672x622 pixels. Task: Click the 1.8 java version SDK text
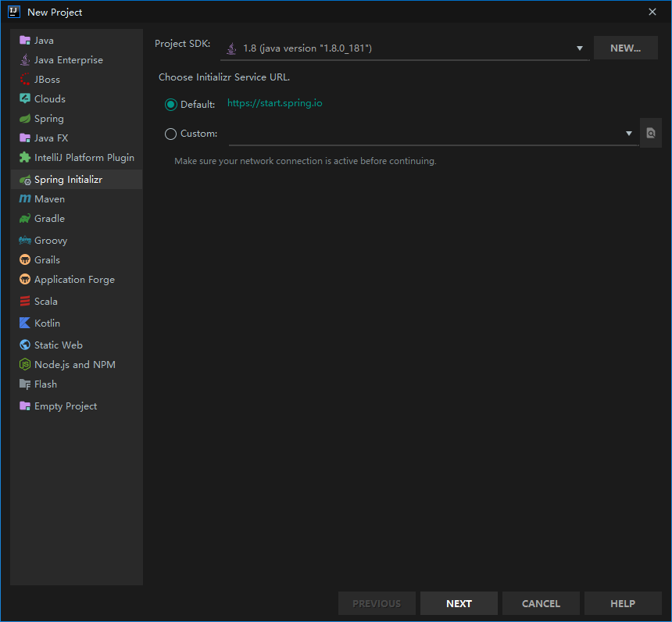click(x=307, y=48)
